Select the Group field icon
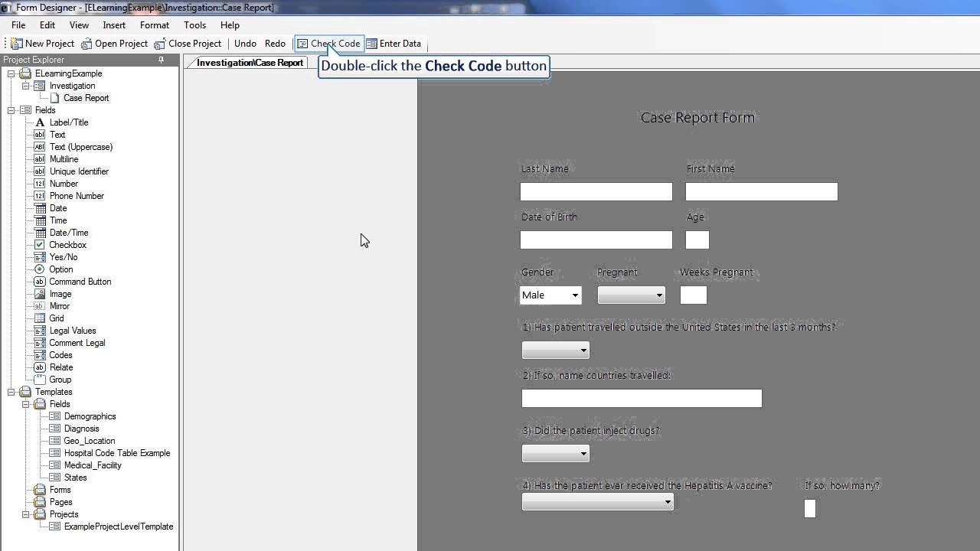Viewport: 980px width, 551px height. click(40, 380)
